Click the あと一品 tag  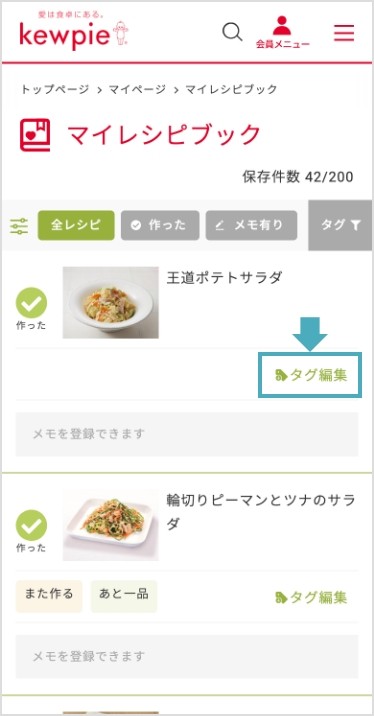click(x=124, y=596)
